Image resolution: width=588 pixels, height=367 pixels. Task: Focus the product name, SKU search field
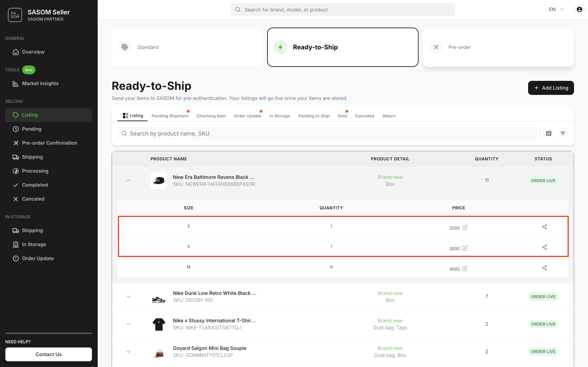pos(327,134)
